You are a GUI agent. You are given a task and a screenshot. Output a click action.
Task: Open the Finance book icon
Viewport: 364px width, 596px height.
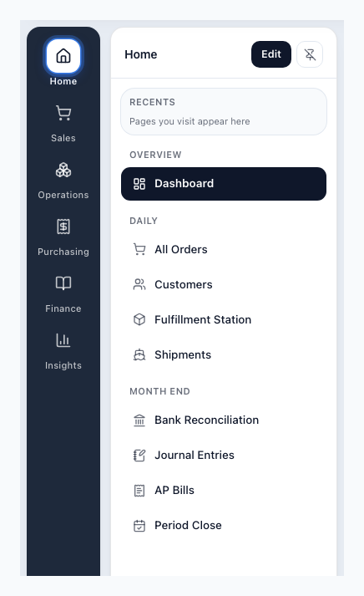pos(63,283)
